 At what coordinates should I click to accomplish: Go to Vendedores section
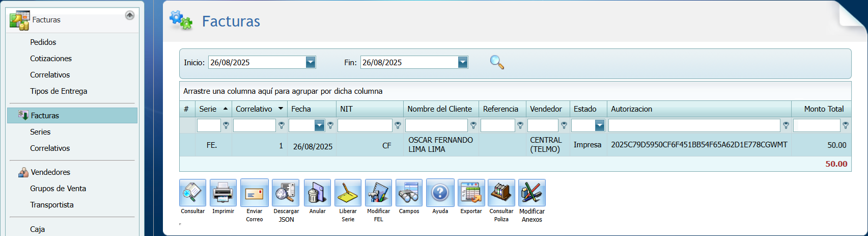(50, 172)
